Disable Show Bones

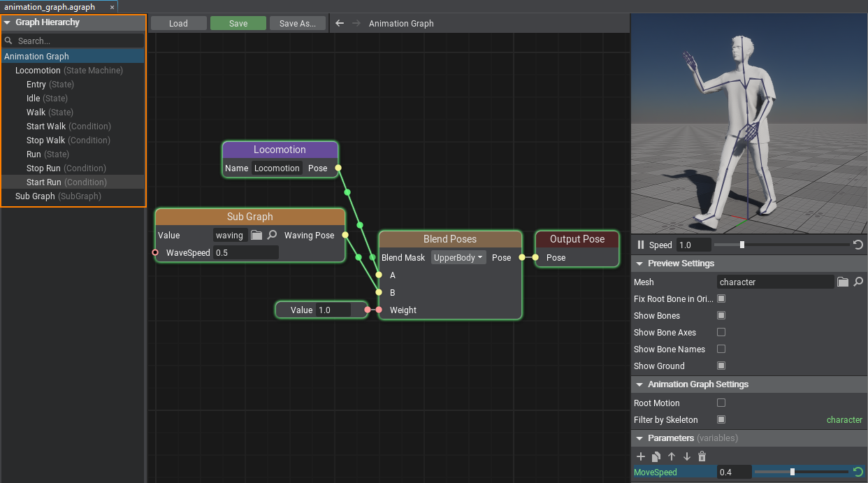tap(721, 315)
